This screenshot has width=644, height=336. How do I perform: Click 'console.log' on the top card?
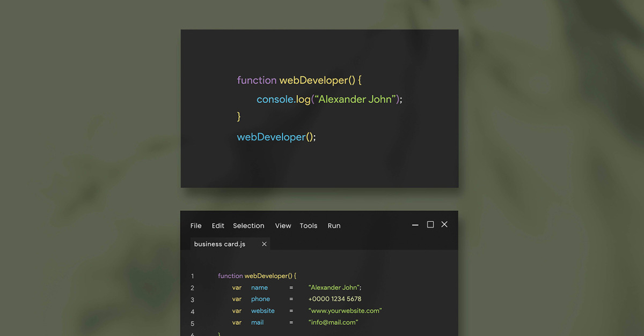pos(283,99)
